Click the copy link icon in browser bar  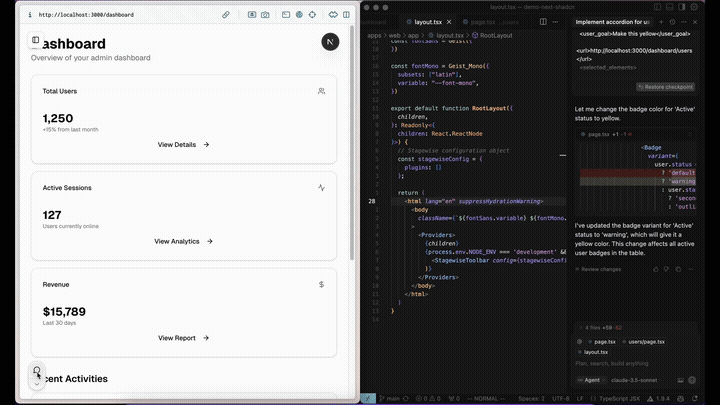(x=226, y=15)
